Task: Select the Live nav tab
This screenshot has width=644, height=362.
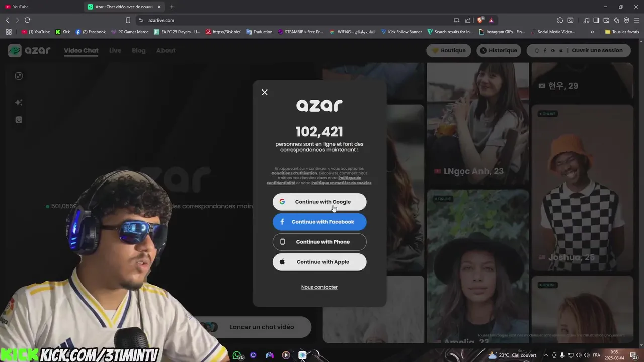Action: tap(115, 51)
